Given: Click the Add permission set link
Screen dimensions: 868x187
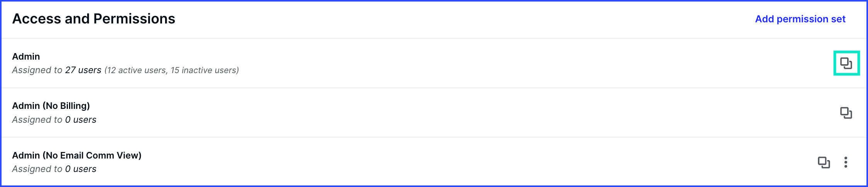Looking at the screenshot, I should click(x=800, y=19).
